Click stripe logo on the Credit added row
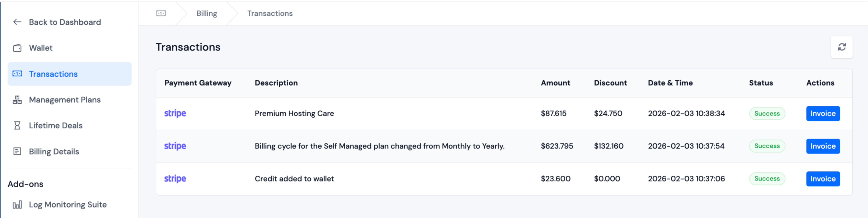The width and height of the screenshot is (868, 218). tap(175, 179)
